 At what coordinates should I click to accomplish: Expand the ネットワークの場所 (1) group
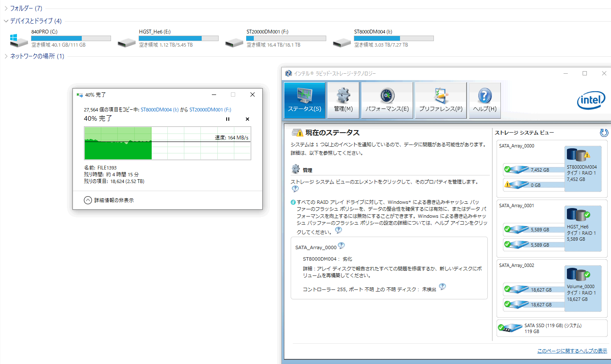pos(6,56)
